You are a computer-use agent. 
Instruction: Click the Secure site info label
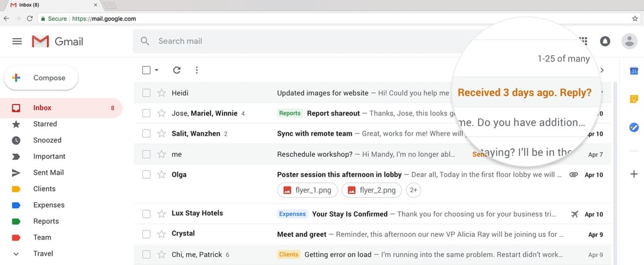pyautogui.click(x=54, y=19)
